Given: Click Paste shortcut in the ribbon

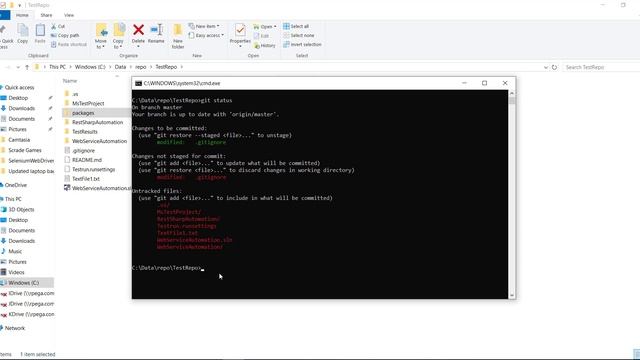Looking at the screenshot, I should 69,44.
